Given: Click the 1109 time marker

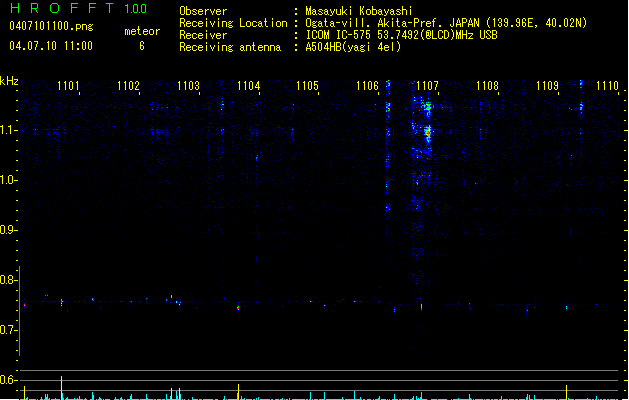Looking at the screenshot, I should tap(547, 86).
